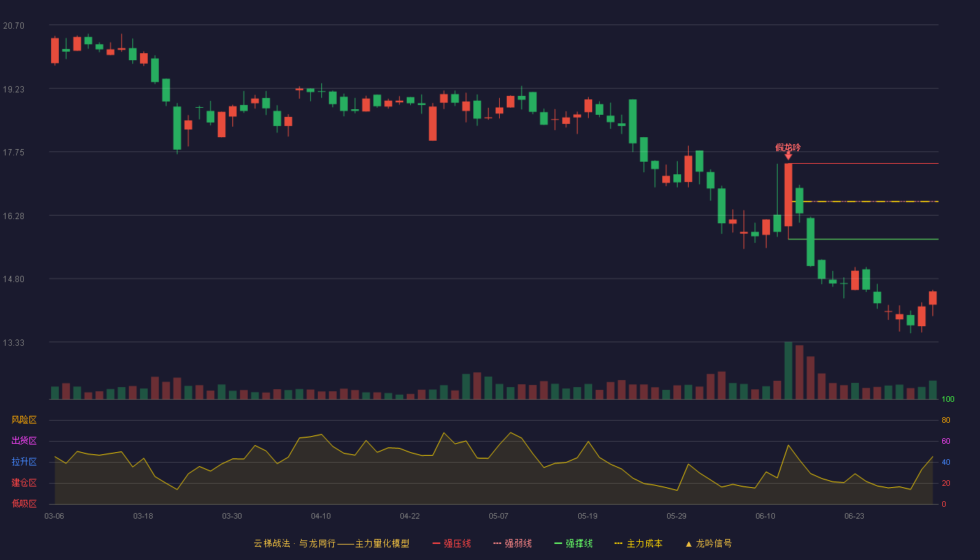Click the 出货区 zone label

point(24,441)
